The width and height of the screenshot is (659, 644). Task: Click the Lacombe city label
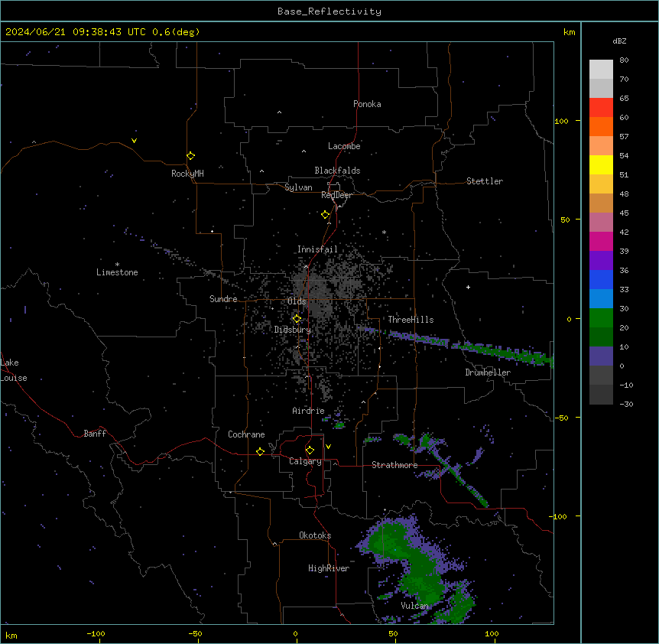(344, 146)
